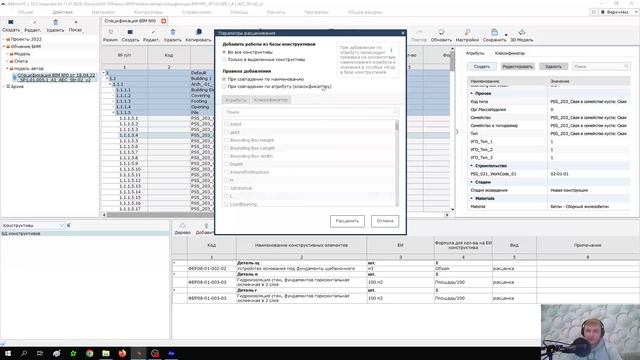Toggle 'При совпадении по наименованию' checkbox

[224, 79]
